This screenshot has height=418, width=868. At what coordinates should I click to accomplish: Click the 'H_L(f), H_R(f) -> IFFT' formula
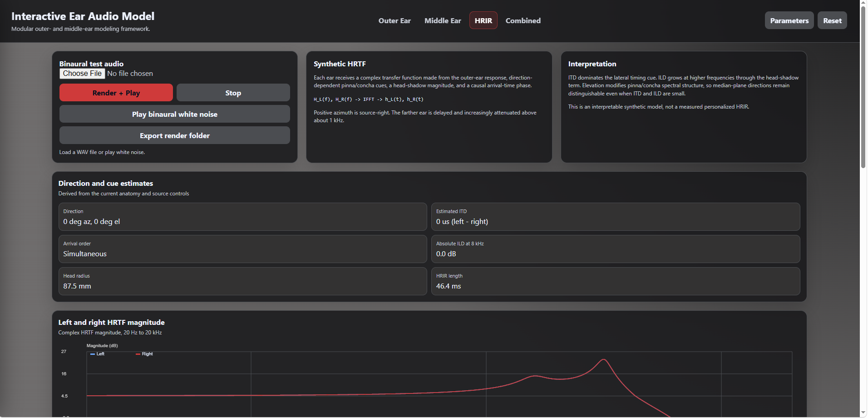pos(368,99)
